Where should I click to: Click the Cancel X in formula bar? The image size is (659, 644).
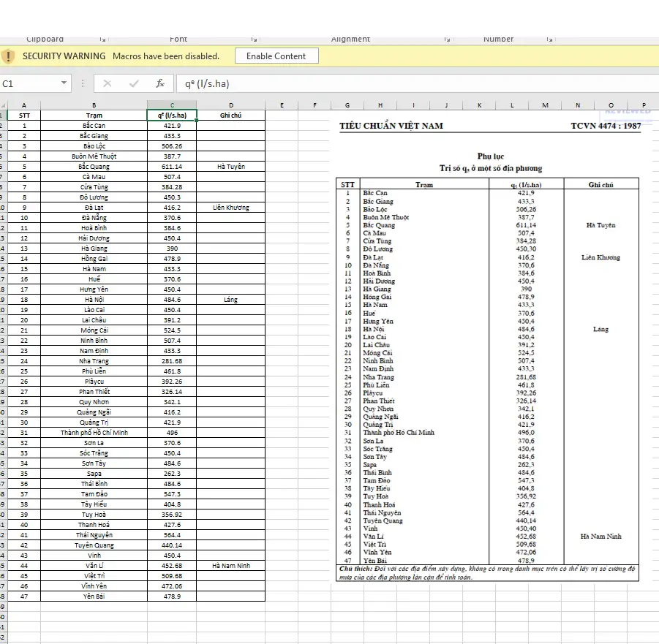[x=108, y=83]
